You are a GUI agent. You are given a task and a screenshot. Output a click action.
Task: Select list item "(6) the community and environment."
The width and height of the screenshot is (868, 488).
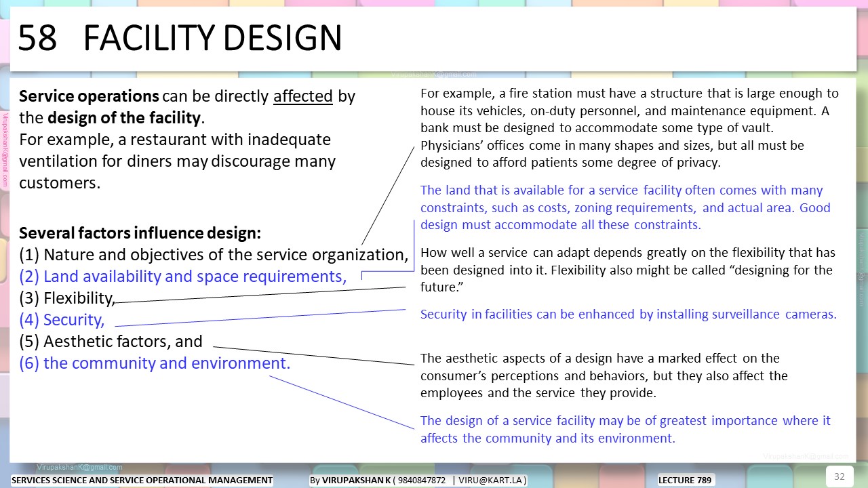point(155,363)
